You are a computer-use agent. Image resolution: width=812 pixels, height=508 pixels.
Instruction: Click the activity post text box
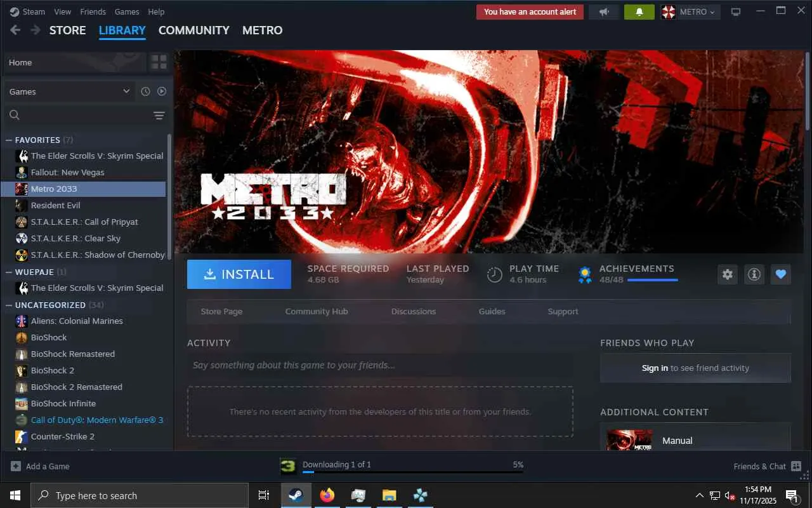[380, 365]
